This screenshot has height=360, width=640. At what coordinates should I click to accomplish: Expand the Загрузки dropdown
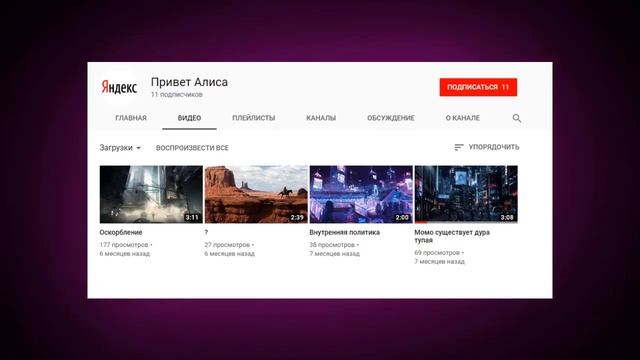coord(120,148)
